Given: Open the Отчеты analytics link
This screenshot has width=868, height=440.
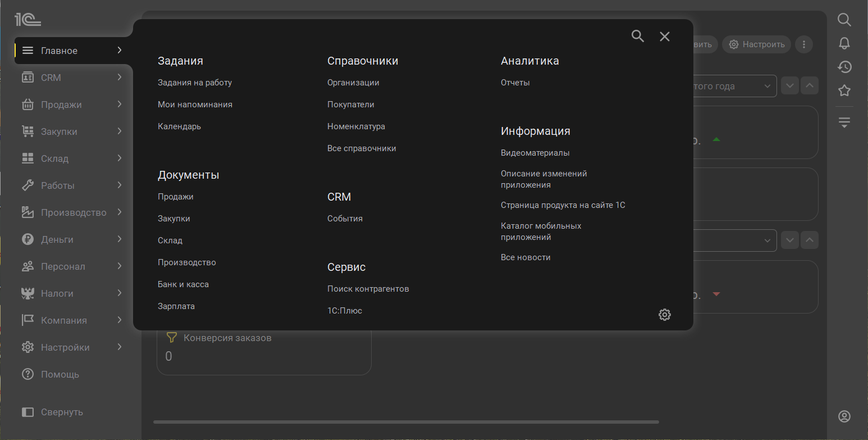Looking at the screenshot, I should pyautogui.click(x=515, y=83).
